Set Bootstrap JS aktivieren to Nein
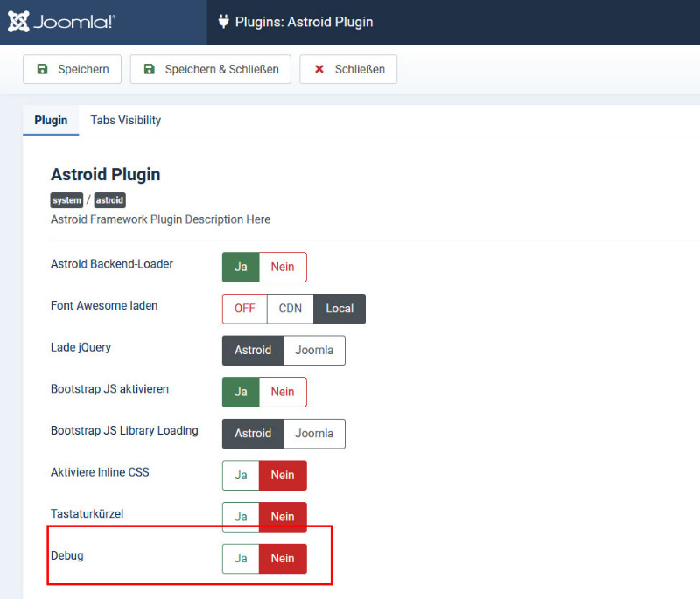 tap(283, 392)
